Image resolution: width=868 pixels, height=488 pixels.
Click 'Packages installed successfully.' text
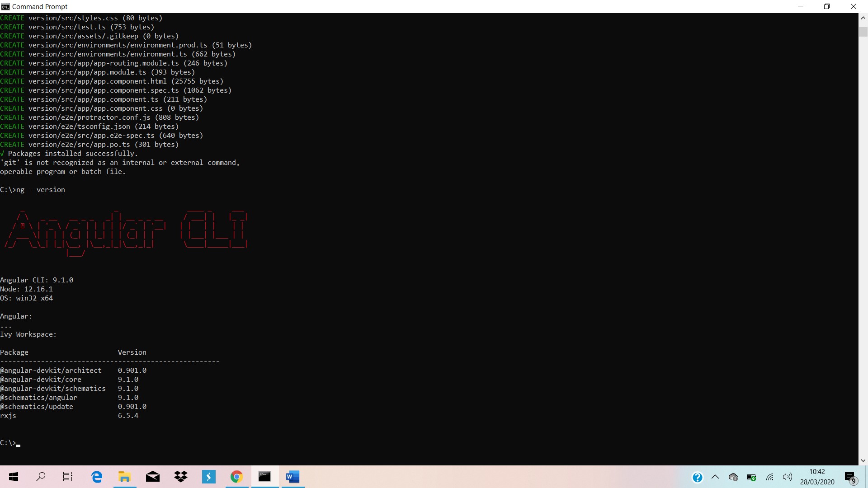point(72,154)
